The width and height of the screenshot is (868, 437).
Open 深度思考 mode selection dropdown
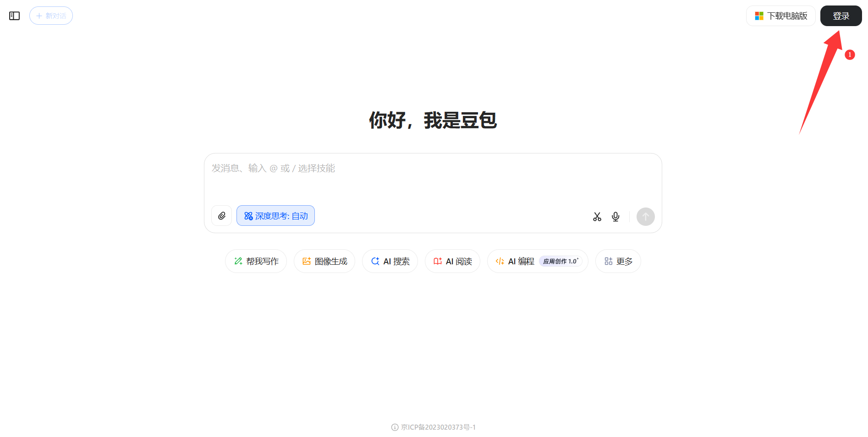coord(300,215)
